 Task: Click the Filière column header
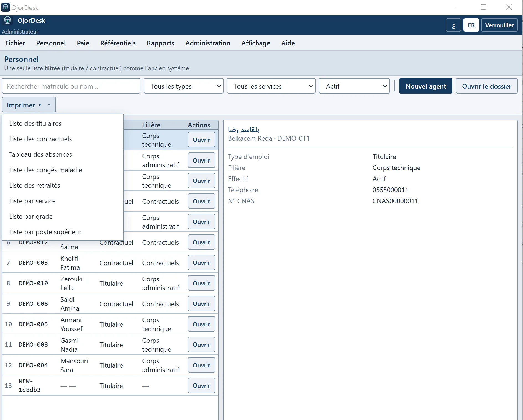[151, 125]
